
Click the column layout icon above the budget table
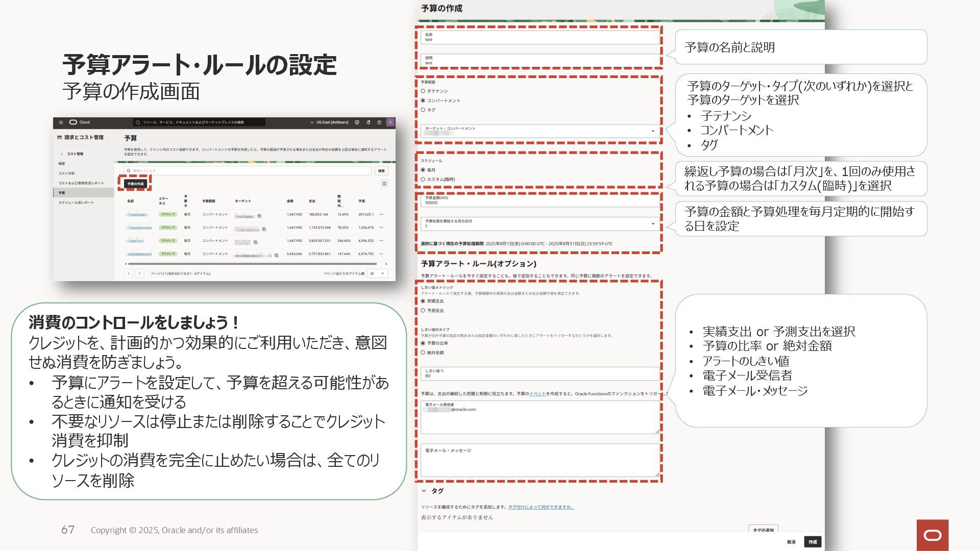384,184
